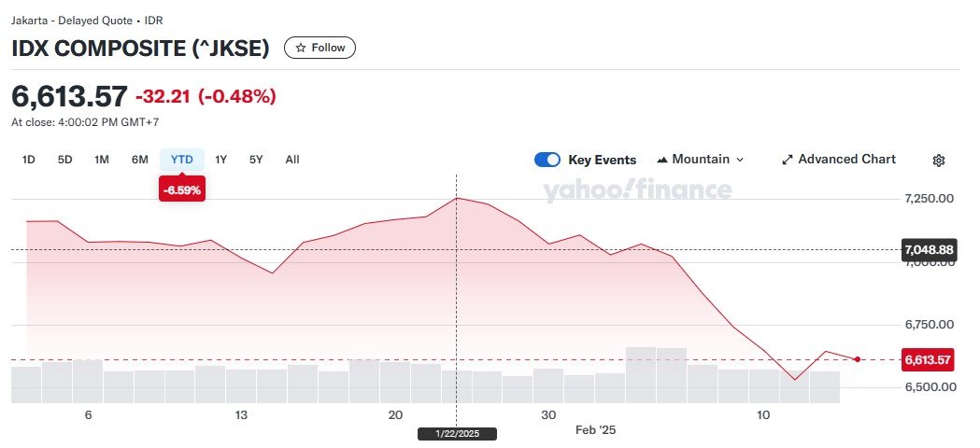980x448 pixels.
Task: Show the 1Y chart range
Action: pos(221,160)
